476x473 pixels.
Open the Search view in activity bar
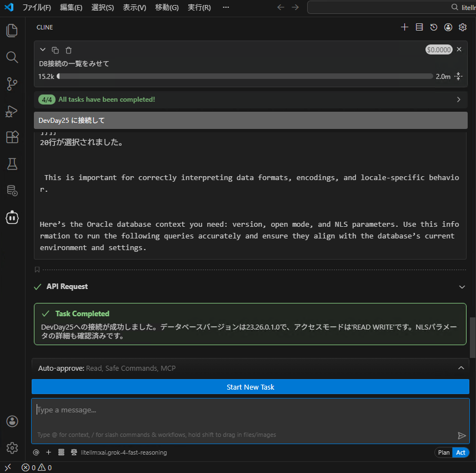(12, 57)
